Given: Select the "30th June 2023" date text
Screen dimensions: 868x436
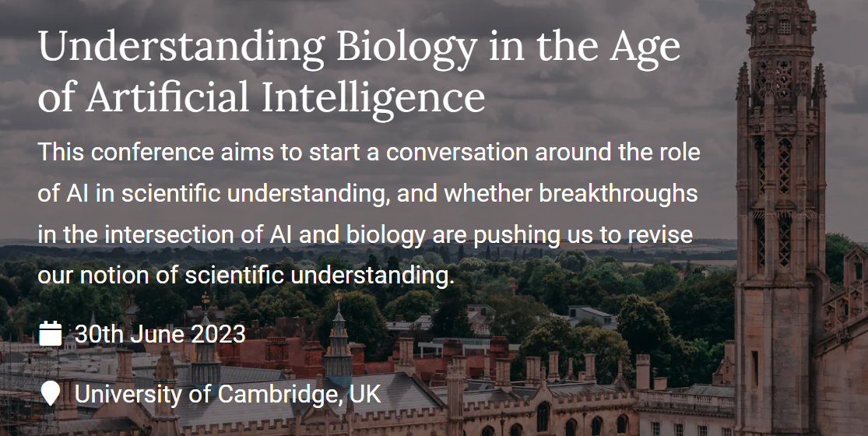Looking at the screenshot, I should pos(160,334).
